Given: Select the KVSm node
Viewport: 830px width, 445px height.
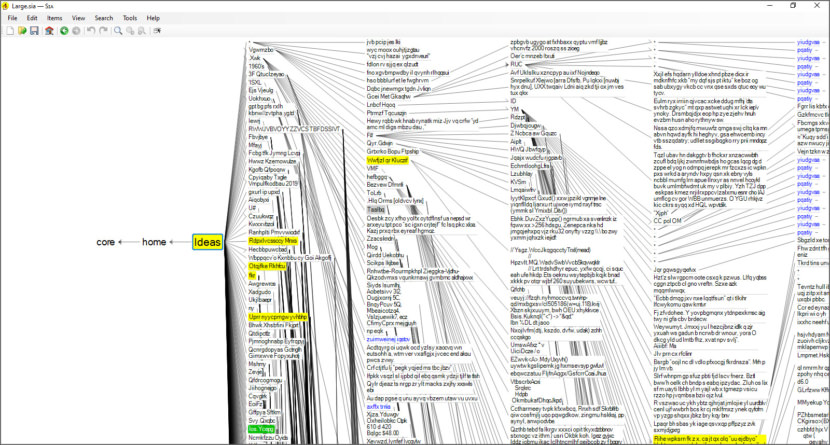Looking at the screenshot, I should pos(518,181).
